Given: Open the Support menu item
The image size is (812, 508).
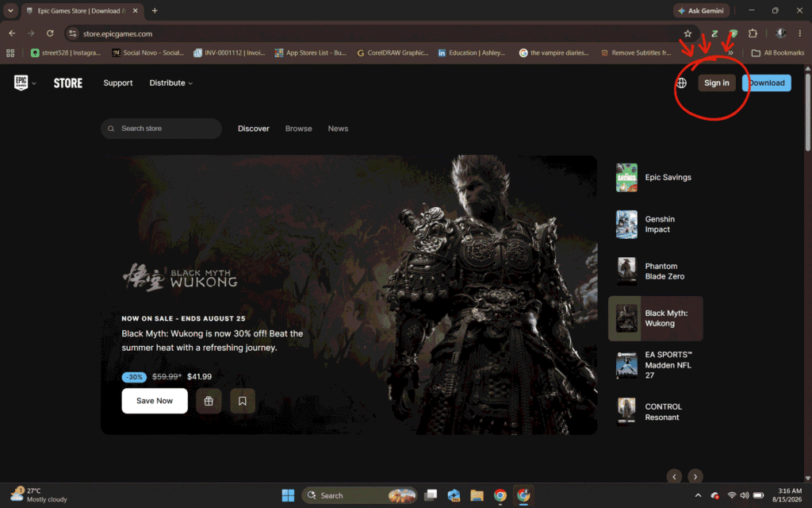Looking at the screenshot, I should [x=117, y=83].
